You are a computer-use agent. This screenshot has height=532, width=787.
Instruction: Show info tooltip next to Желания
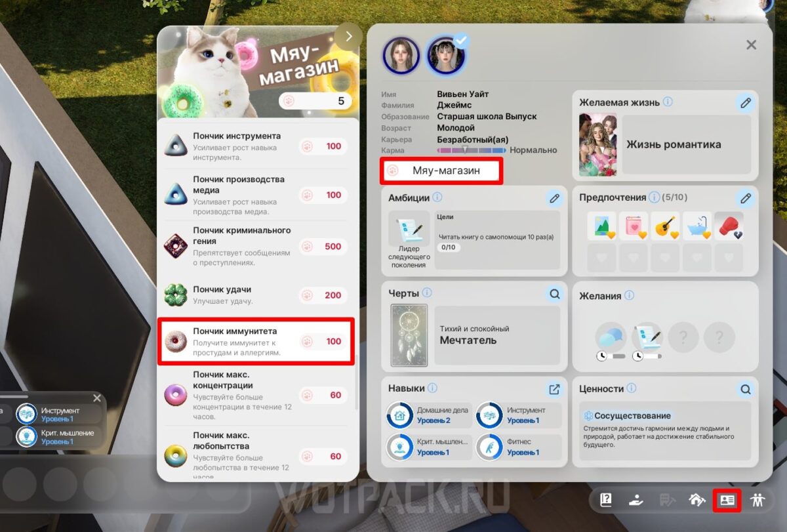630,296
